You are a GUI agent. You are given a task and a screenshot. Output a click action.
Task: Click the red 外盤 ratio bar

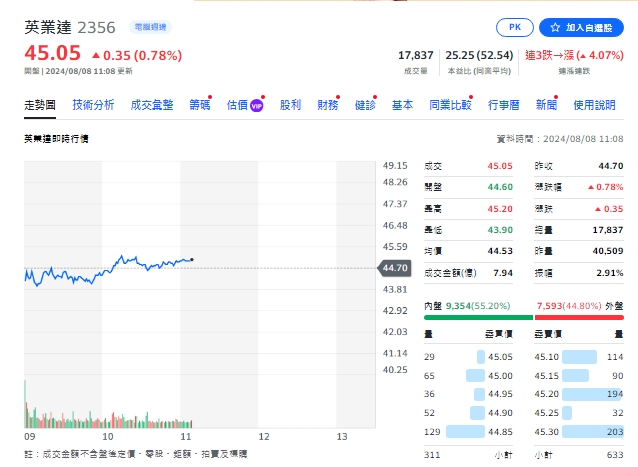(579, 317)
